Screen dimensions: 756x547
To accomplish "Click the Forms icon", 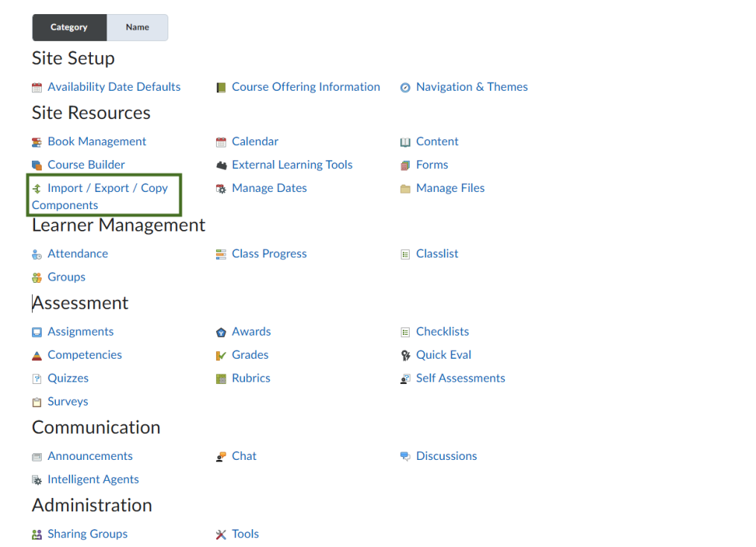I will 405,165.
